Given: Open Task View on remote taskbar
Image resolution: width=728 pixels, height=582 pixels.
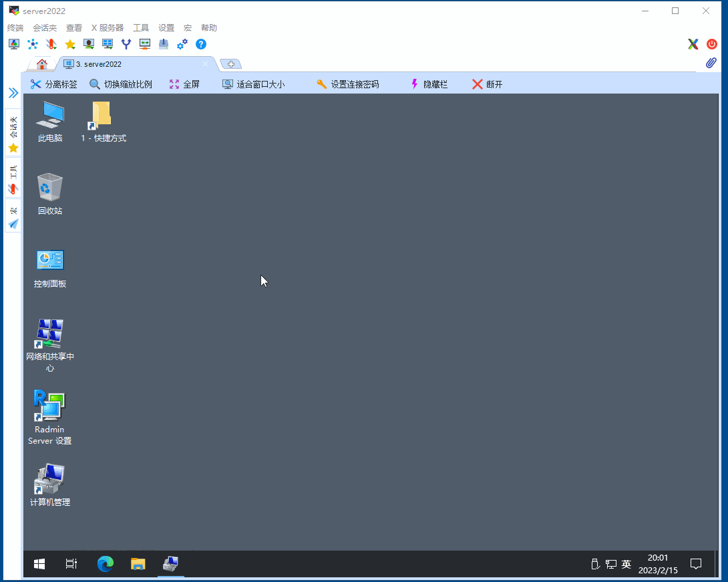Looking at the screenshot, I should 71,564.
